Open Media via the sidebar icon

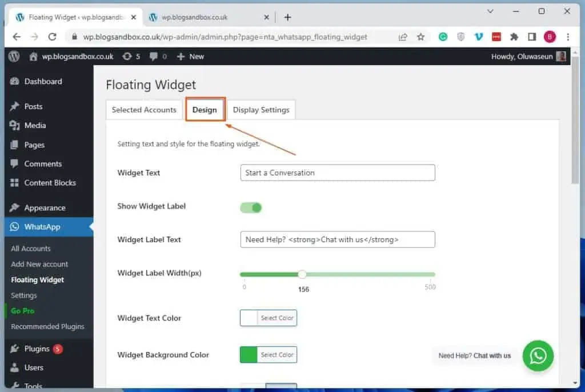14,125
